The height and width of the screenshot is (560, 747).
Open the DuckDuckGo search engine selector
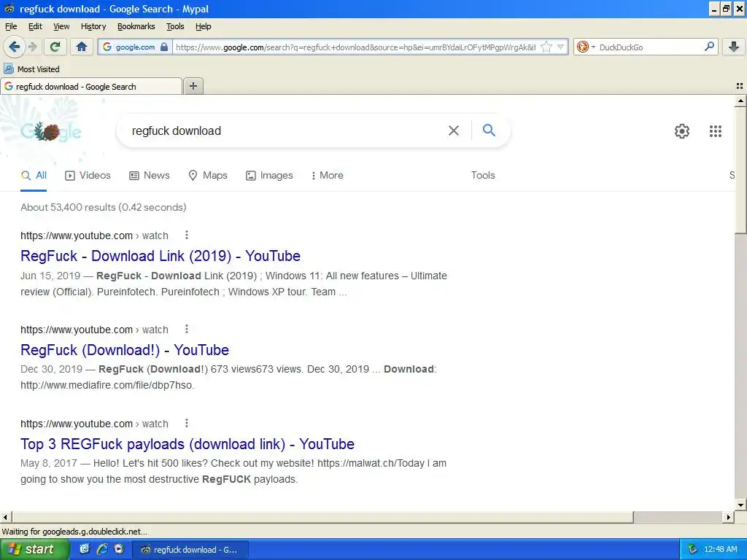[586, 47]
